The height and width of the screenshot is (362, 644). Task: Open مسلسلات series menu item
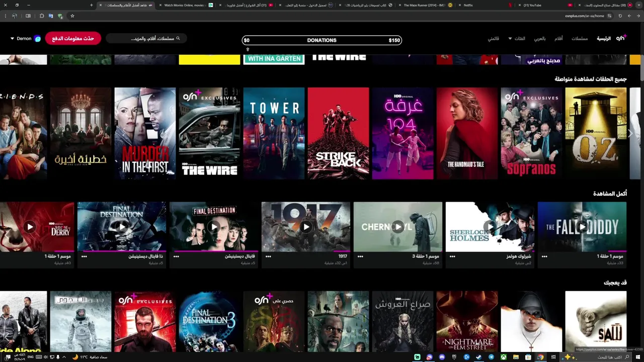coord(580,38)
